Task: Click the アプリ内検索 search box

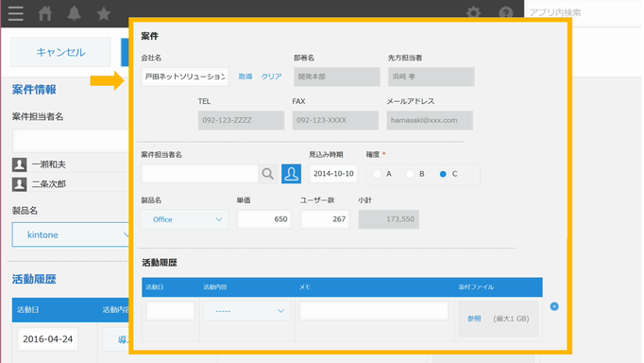Action: pos(584,12)
